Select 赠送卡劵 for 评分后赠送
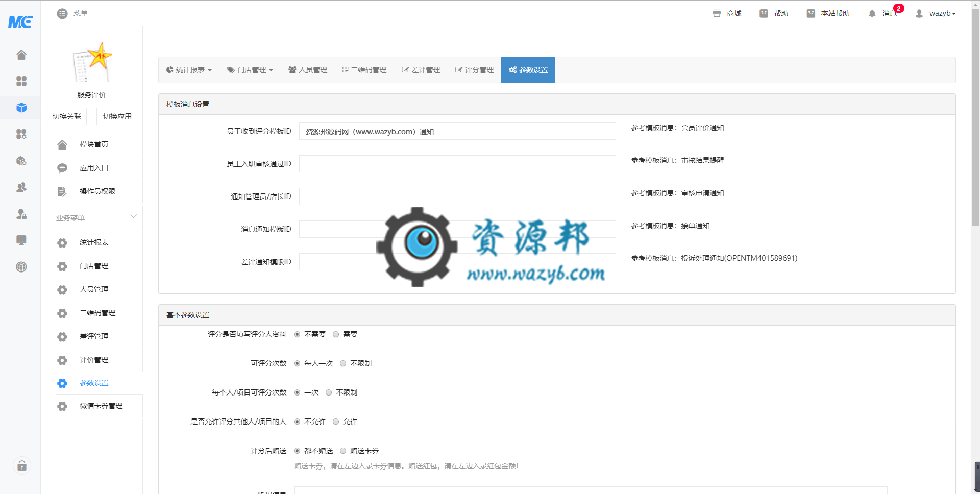 (343, 451)
